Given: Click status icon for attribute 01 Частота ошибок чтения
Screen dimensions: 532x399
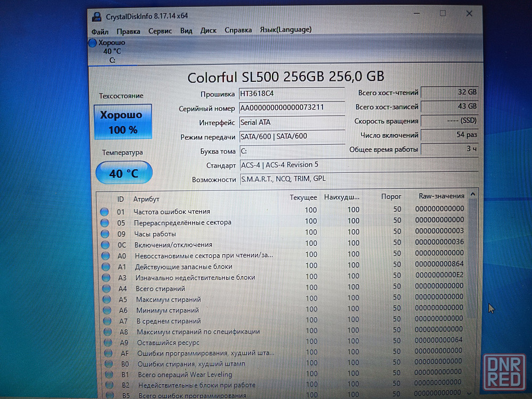Looking at the screenshot, I should point(104,212).
